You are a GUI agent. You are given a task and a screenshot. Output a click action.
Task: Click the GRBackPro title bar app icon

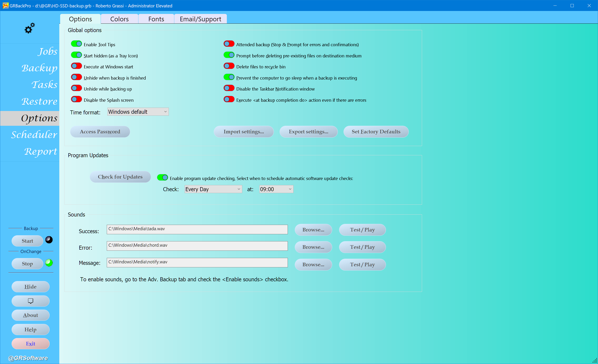coord(5,5)
